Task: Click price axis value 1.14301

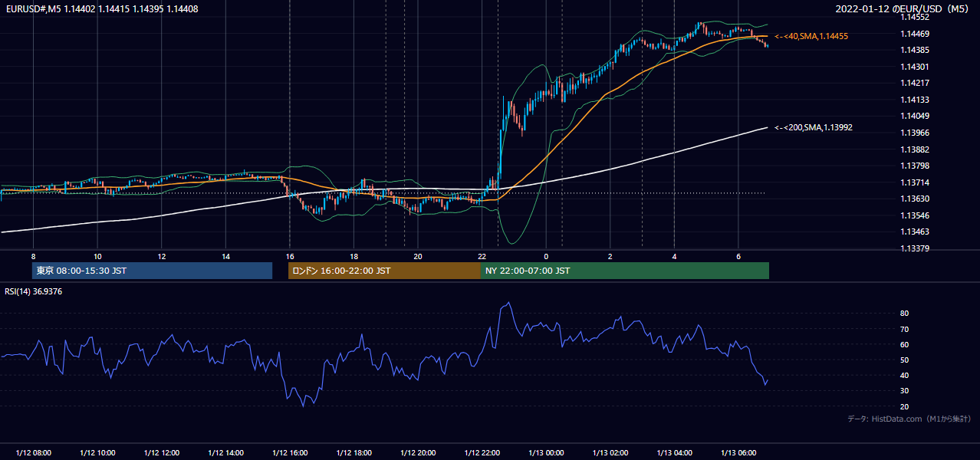Action: pyautogui.click(x=915, y=67)
